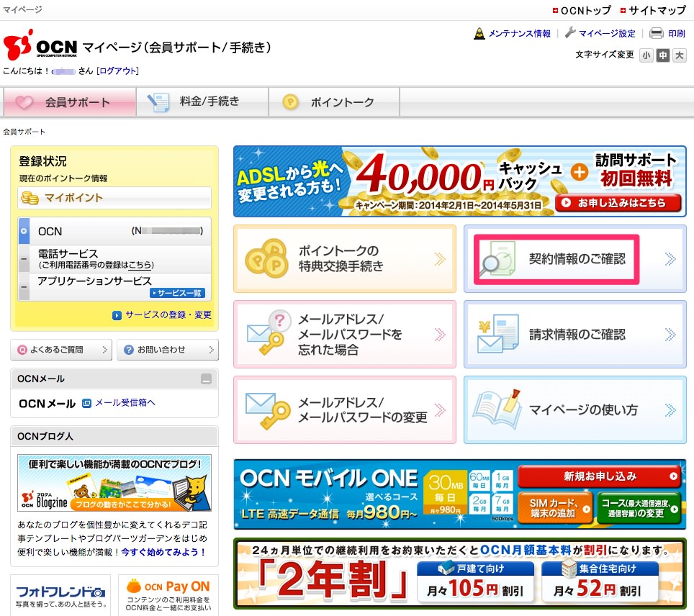Click the envelope key icon for パスワードの変更
The height and width of the screenshot is (616, 694).
[268, 411]
